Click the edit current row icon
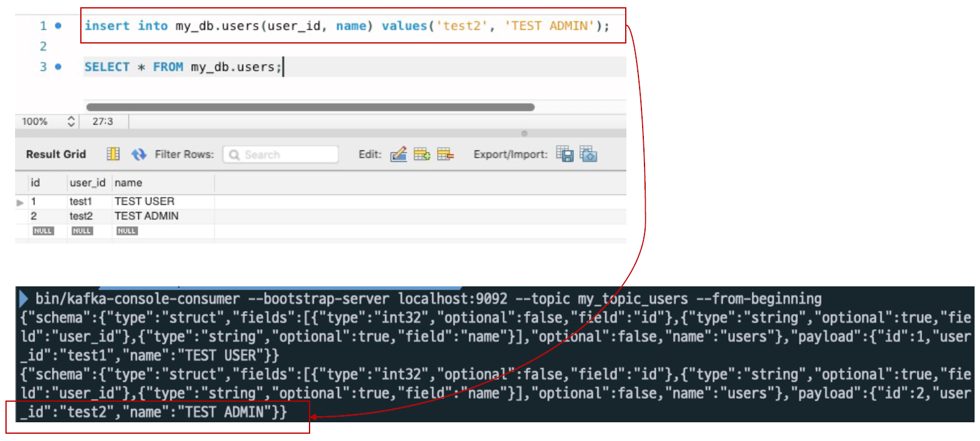This screenshot has height=441, width=980. (x=398, y=154)
